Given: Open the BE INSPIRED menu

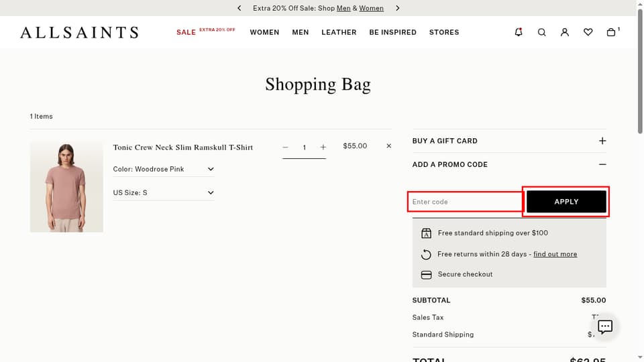Looking at the screenshot, I should pyautogui.click(x=392, y=32).
